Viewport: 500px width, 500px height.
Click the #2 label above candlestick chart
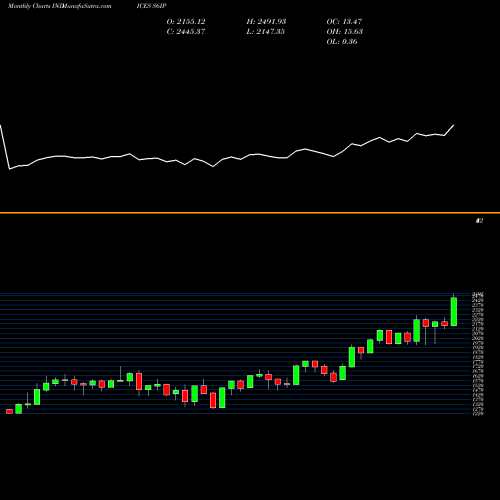click(x=480, y=221)
